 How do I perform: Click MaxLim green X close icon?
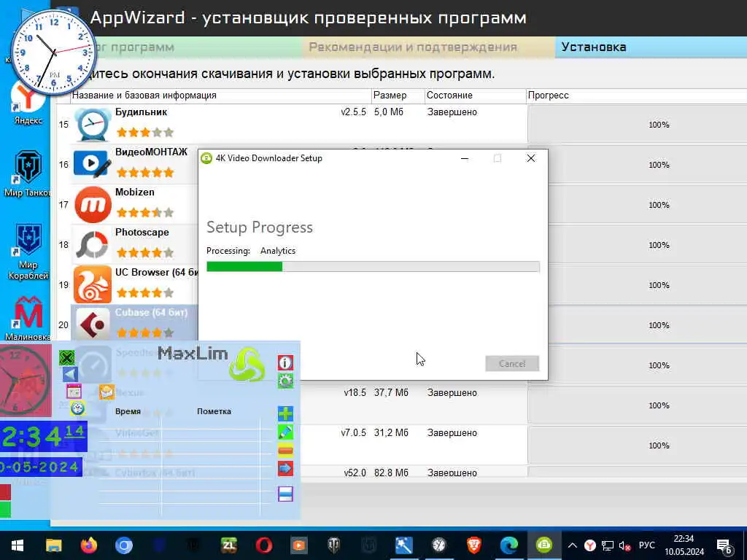click(x=67, y=357)
